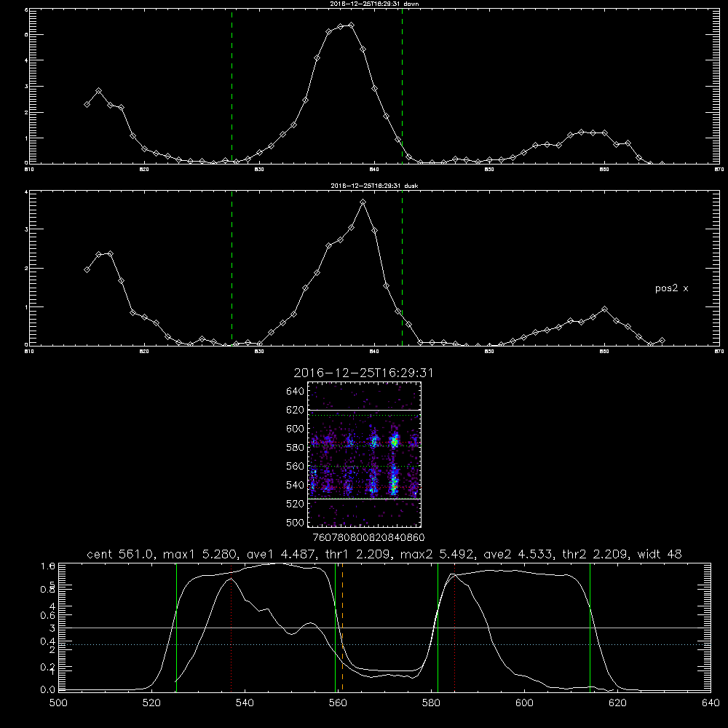Click the orange dashed line in bottom plot
728x728 pixels.
[343, 627]
